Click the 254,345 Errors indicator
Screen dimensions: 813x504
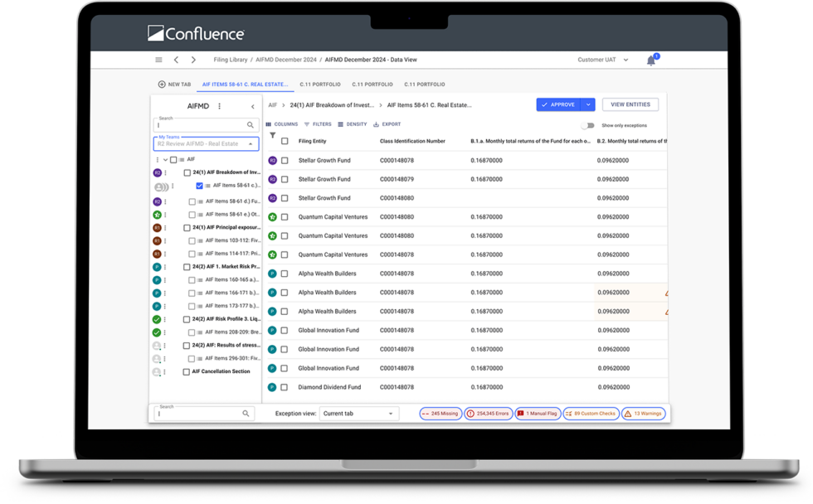(488, 413)
